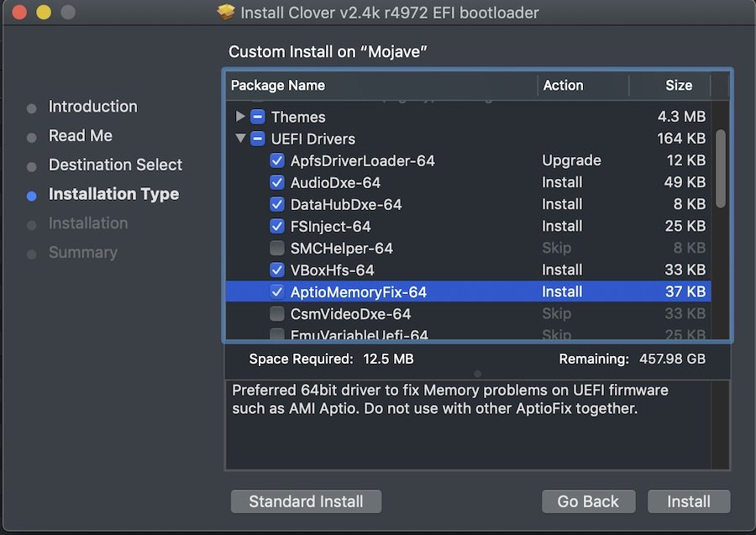
Task: Uncheck VBoxHfs-64 checkbox
Action: coord(277,270)
